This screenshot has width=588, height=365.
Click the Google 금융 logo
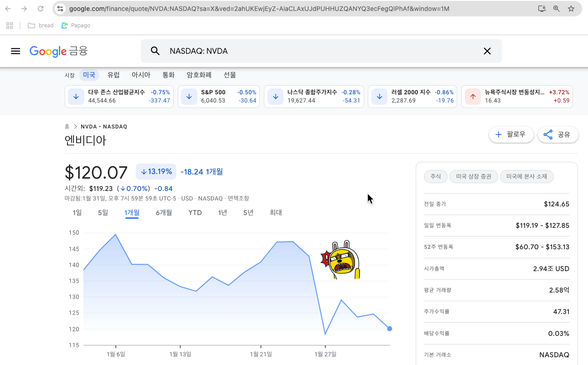click(x=58, y=51)
